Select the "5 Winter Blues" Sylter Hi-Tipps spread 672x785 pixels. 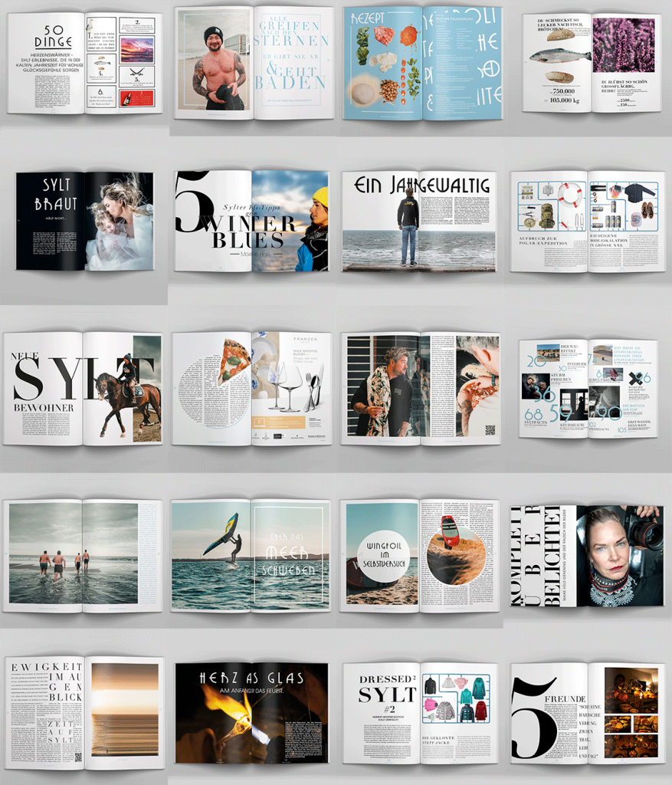pyautogui.click(x=249, y=222)
